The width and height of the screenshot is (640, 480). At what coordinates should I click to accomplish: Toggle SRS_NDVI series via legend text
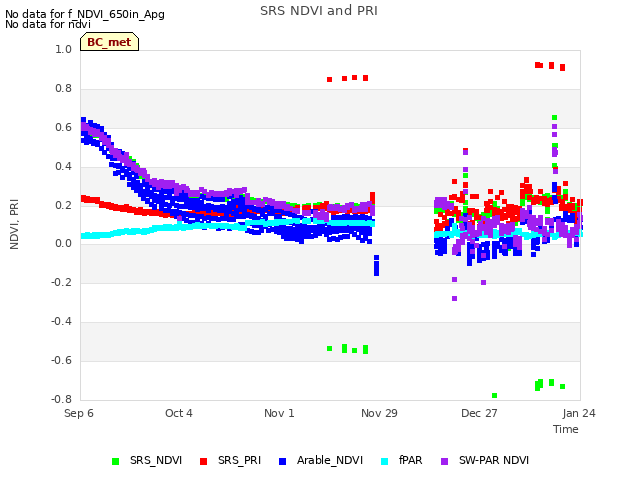pyautogui.click(x=156, y=460)
